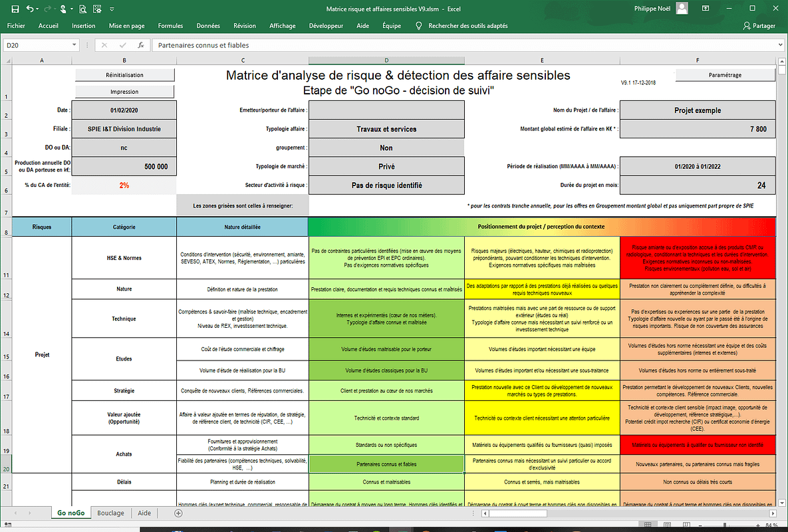788x532 pixels.
Task: Open the Développeur ribbon tab
Action: click(326, 26)
